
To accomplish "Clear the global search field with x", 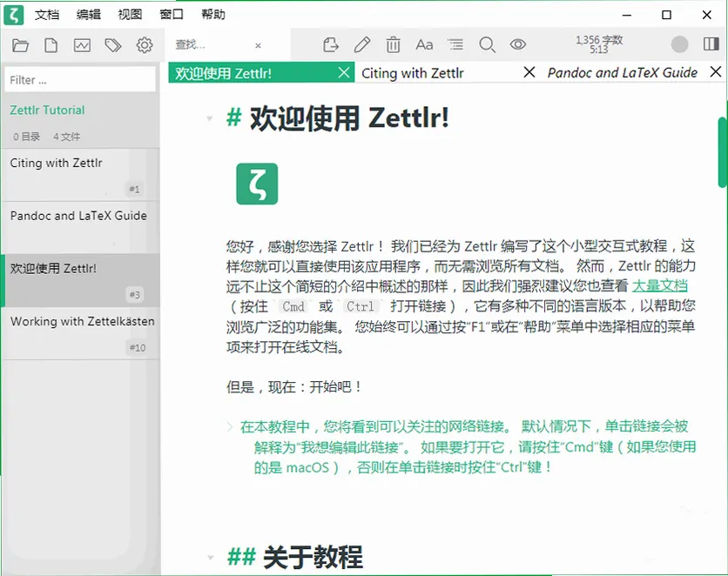I will 258,45.
